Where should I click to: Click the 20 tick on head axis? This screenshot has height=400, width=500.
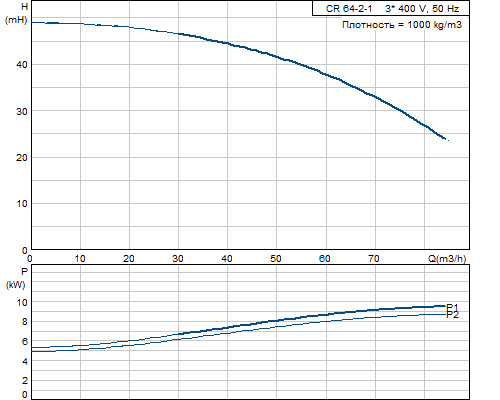point(22,158)
